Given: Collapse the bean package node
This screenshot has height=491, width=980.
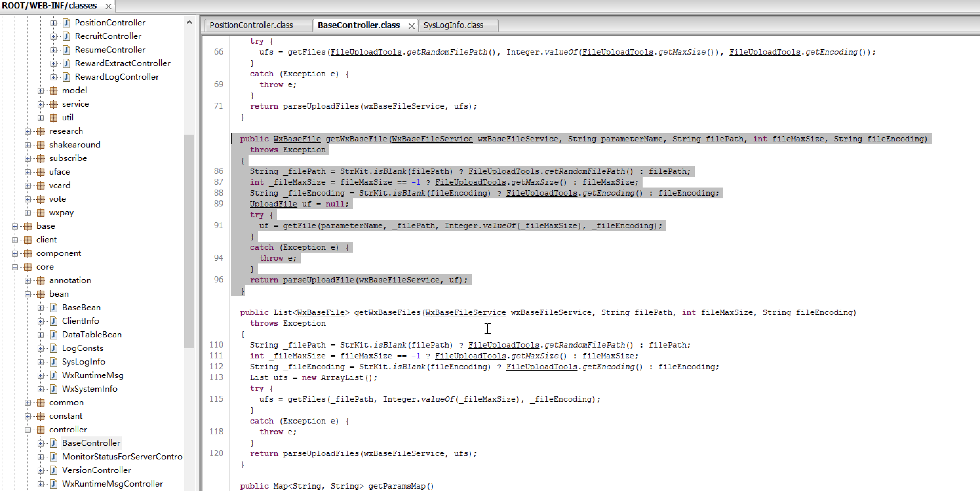Looking at the screenshot, I should coord(28,294).
